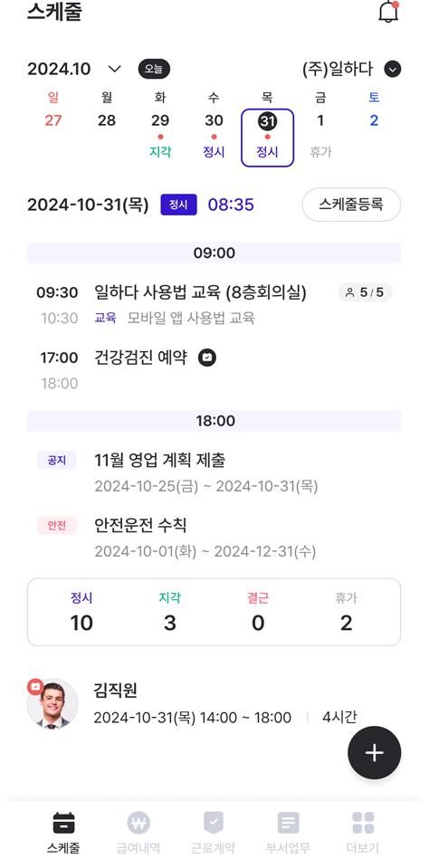Open the 근로계약 tab with shield icon
The width and height of the screenshot is (429, 868).
[x=213, y=832]
